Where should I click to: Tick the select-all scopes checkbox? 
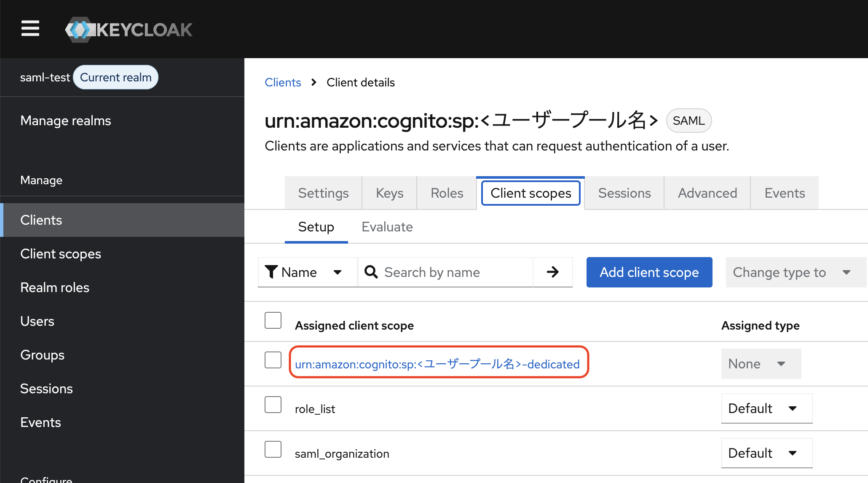(x=273, y=320)
